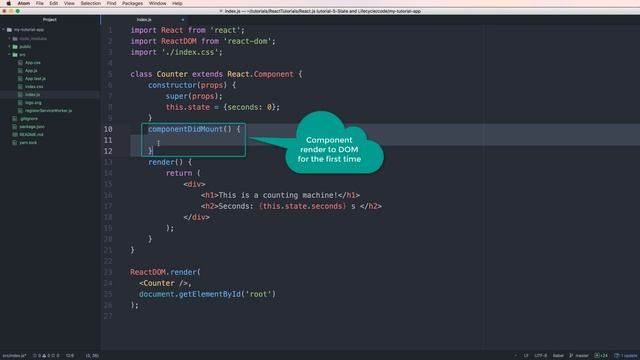This screenshot has width=640, height=360.
Task: Click the App.test.js file icon
Action: coord(20,78)
